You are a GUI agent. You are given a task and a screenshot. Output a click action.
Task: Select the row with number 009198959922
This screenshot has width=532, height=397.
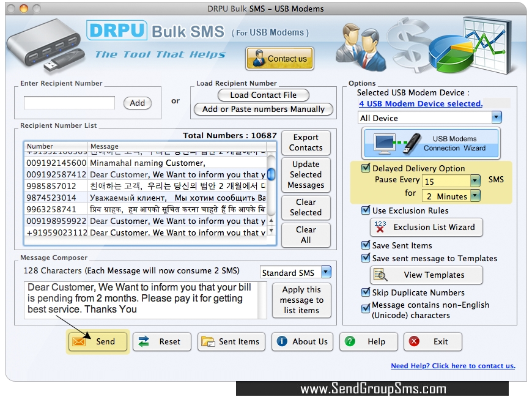[x=146, y=221]
